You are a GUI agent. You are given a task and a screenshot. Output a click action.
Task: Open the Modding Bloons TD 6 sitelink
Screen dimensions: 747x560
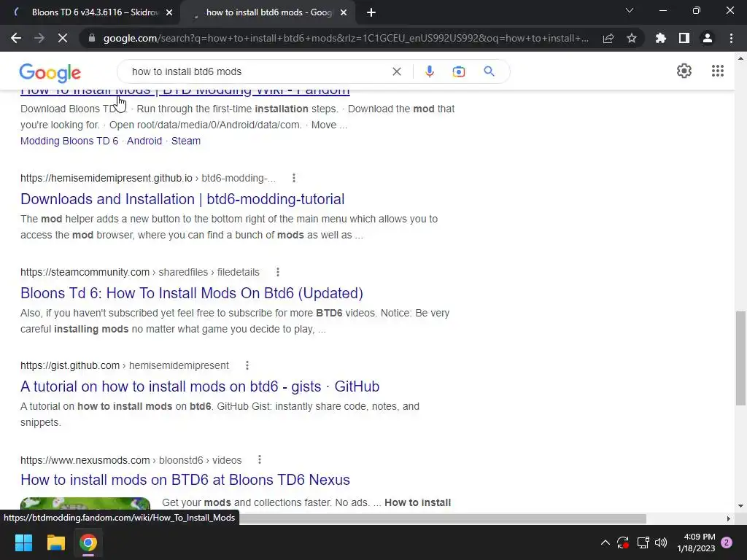69,141
